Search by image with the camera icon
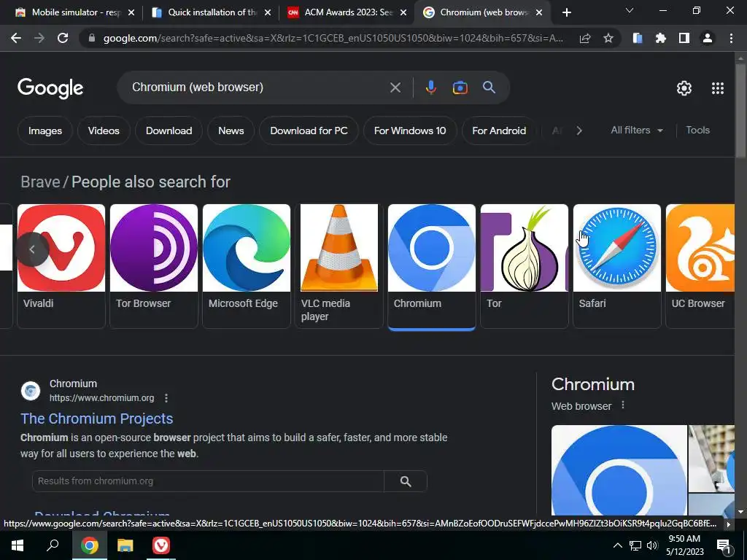 (460, 87)
